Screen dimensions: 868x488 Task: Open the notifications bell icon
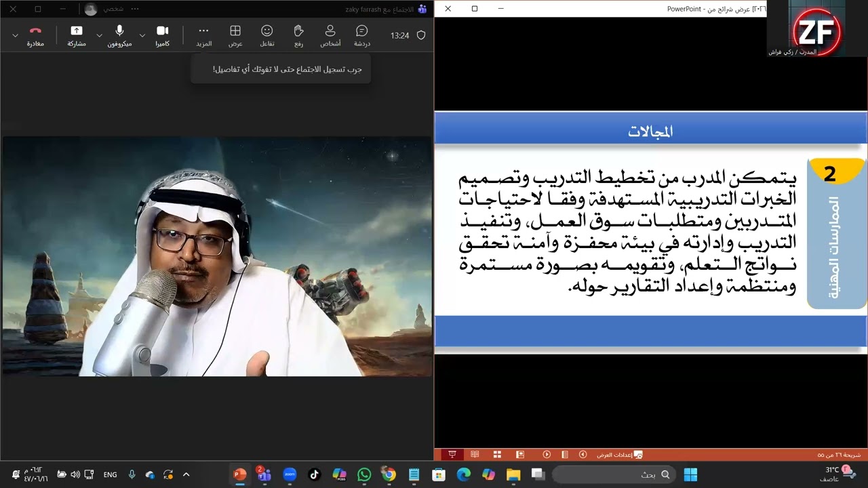(x=16, y=474)
